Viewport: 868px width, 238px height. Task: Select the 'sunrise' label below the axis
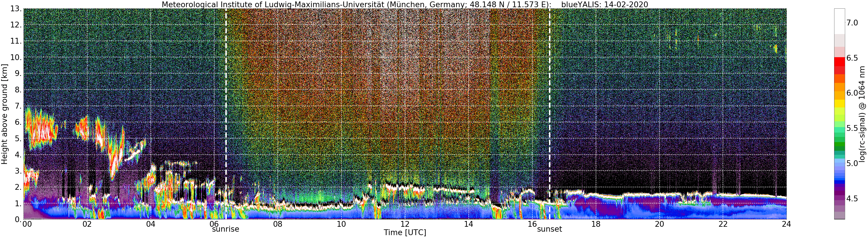[225, 229]
